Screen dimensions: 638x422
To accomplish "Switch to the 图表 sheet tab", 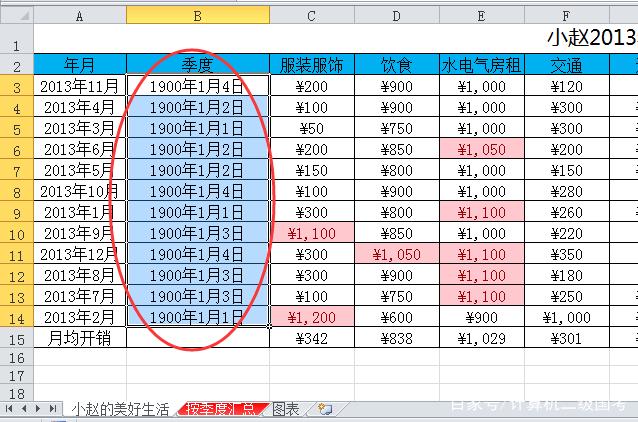I will (286, 409).
